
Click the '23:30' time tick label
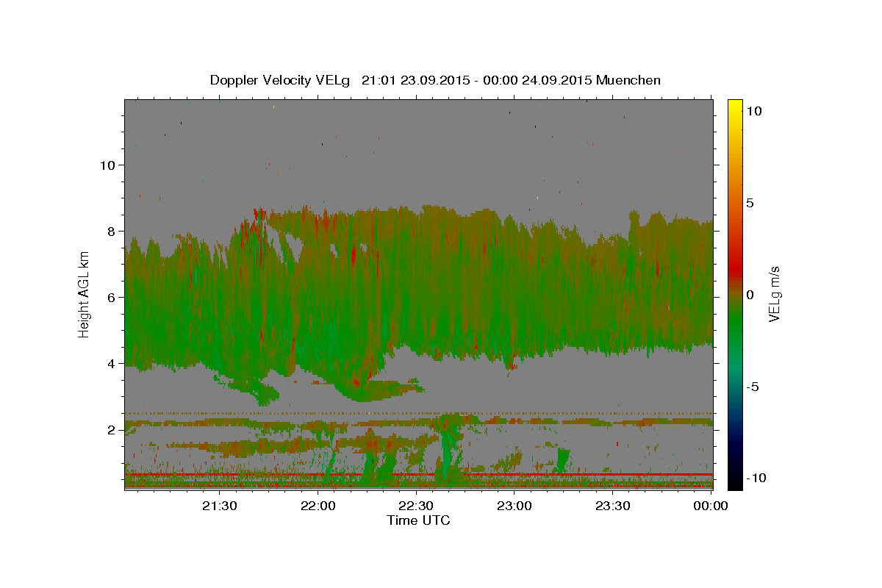[612, 506]
